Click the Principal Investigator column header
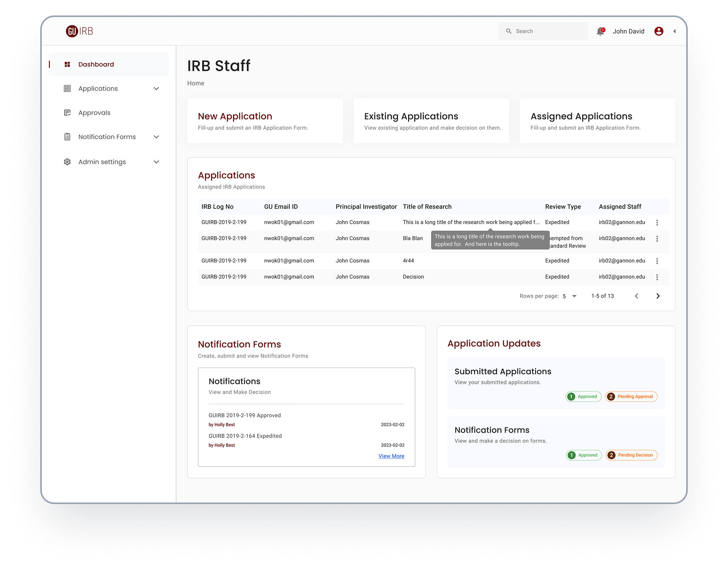 (x=366, y=207)
